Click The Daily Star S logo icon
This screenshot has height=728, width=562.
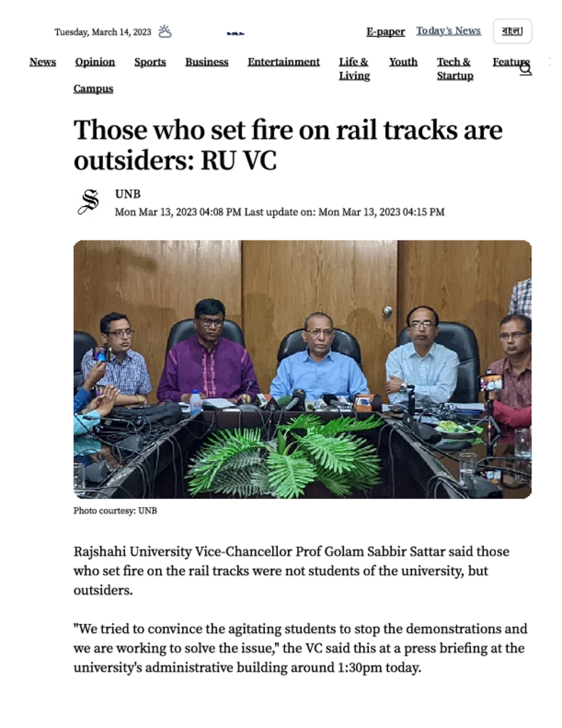89,203
